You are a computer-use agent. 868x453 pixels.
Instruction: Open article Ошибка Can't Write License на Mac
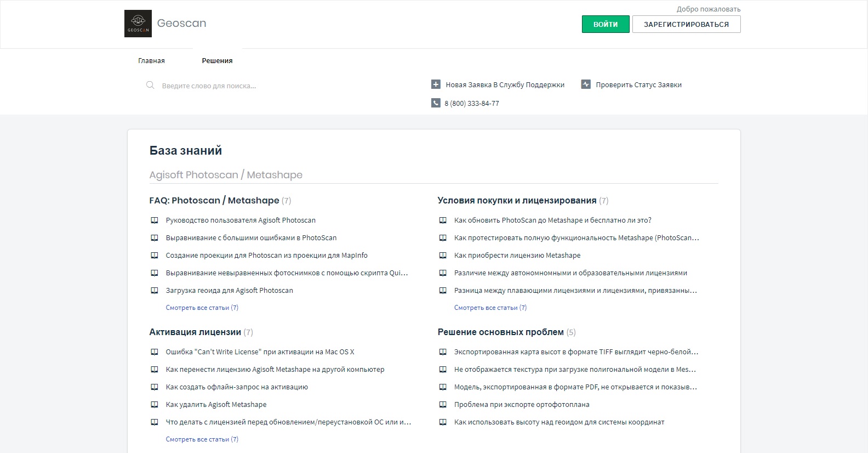(260, 352)
